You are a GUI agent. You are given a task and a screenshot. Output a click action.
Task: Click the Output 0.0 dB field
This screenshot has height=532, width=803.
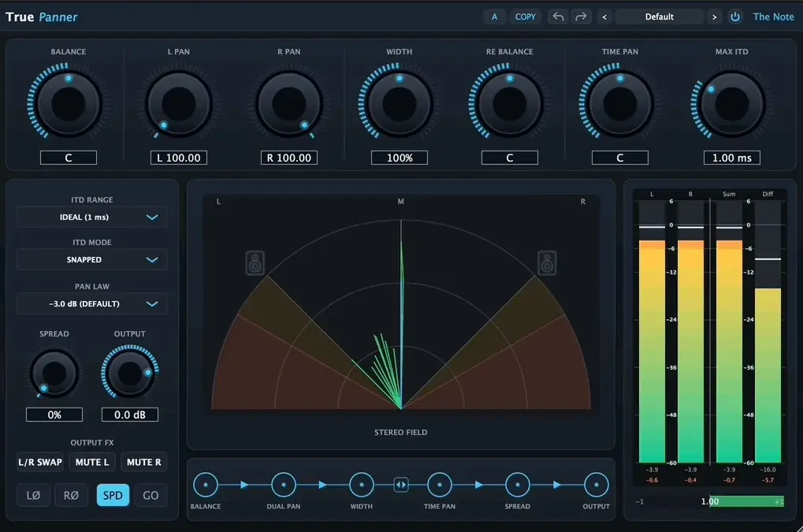click(x=129, y=415)
